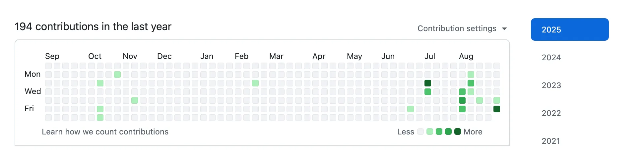Click light green Thursday cell in November
Image resolution: width=644 pixels, height=155 pixels.
[135, 100]
